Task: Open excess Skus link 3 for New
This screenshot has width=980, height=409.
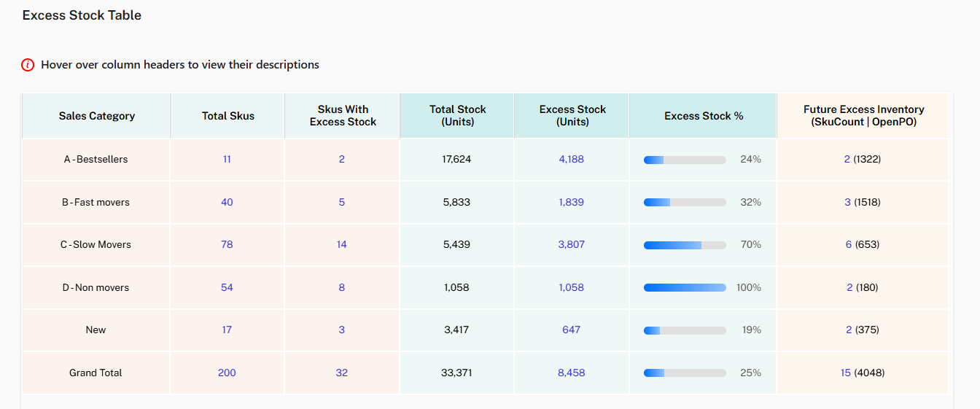Action: 342,330
